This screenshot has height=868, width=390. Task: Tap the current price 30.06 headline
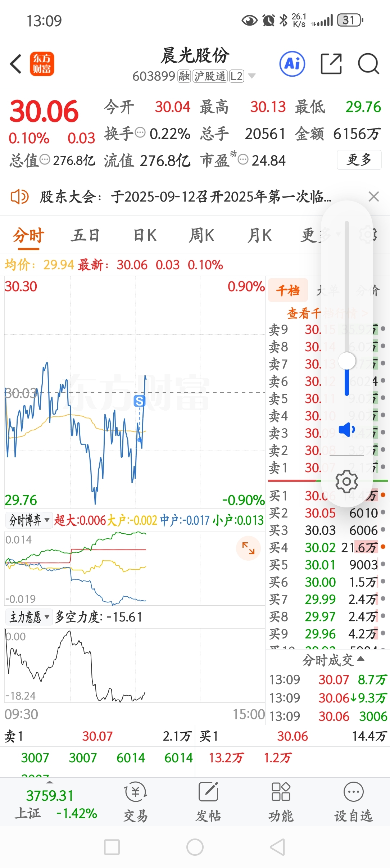coord(44,111)
